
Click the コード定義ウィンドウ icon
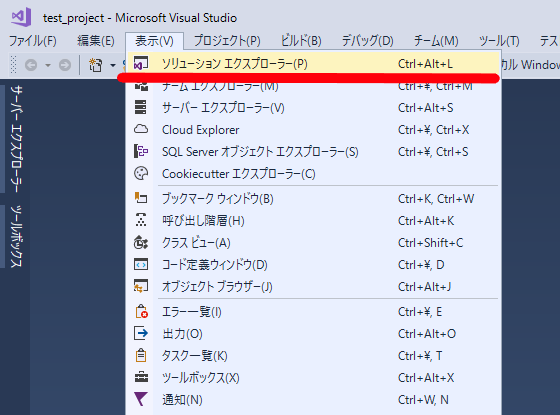(x=141, y=264)
